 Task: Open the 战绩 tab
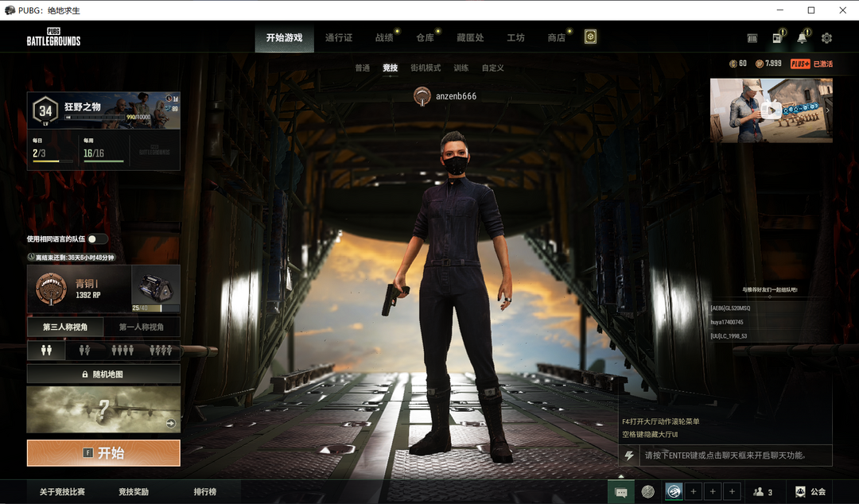click(384, 38)
